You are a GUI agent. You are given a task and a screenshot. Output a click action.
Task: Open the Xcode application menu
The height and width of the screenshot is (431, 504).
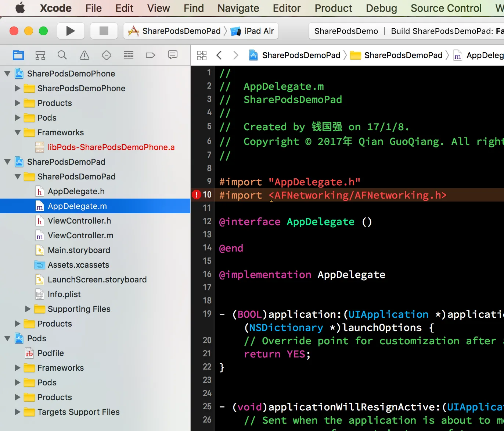pyautogui.click(x=56, y=8)
